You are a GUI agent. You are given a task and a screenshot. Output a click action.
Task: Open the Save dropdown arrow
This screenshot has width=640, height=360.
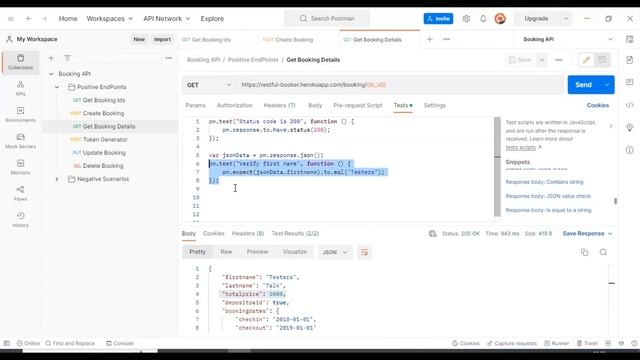pos(541,60)
